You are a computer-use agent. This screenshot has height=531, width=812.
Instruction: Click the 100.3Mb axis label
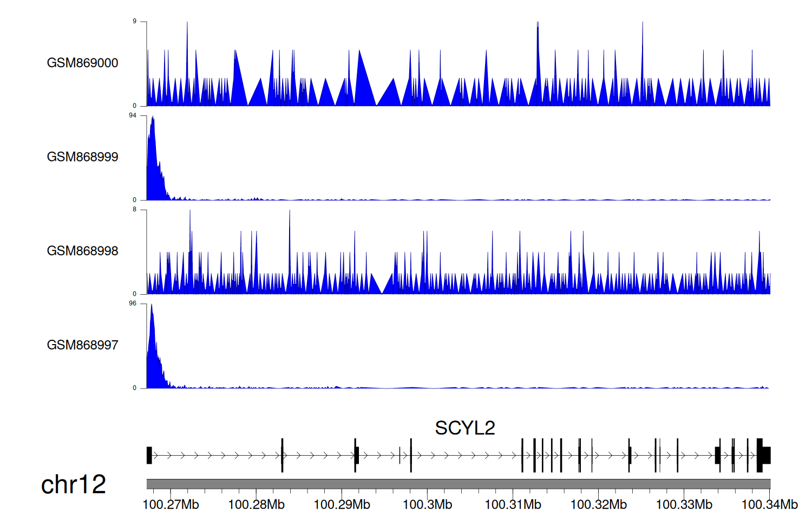[427, 505]
